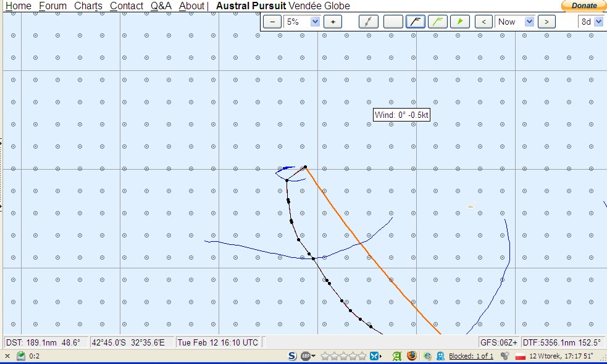Click the blank toolbar button
Viewport: 607px width, 364px height.
(x=393, y=22)
